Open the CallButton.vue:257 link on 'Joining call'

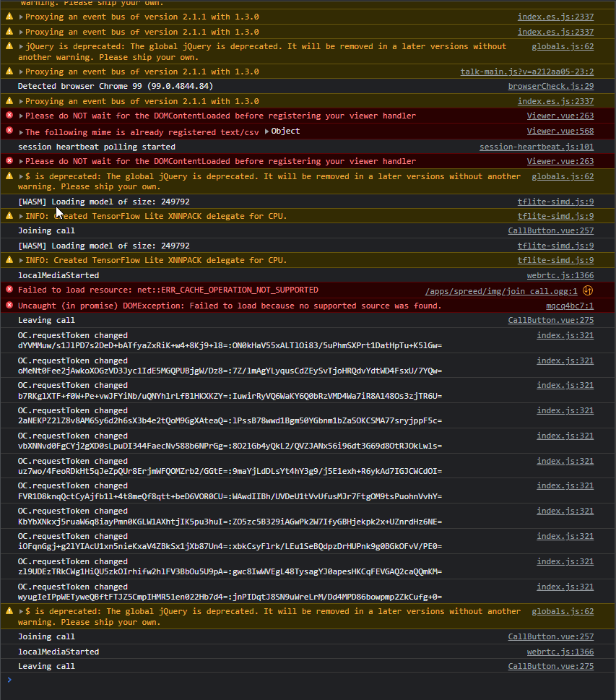(550, 230)
